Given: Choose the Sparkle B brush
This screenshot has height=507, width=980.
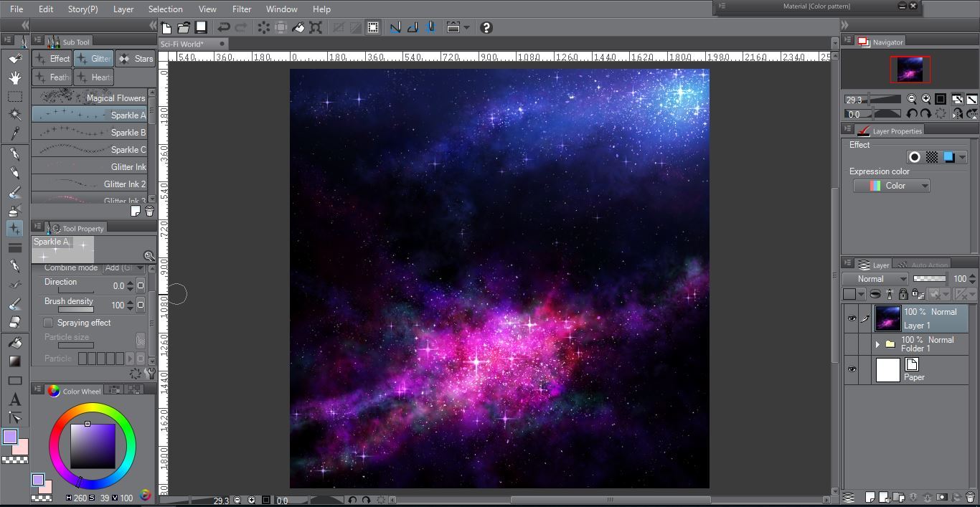Looking at the screenshot, I should pyautogui.click(x=90, y=133).
